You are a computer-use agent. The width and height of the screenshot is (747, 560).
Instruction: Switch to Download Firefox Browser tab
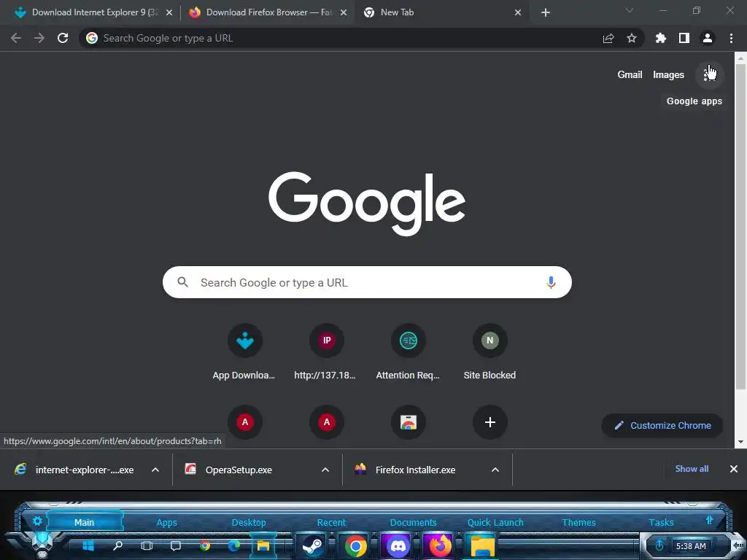click(268, 12)
